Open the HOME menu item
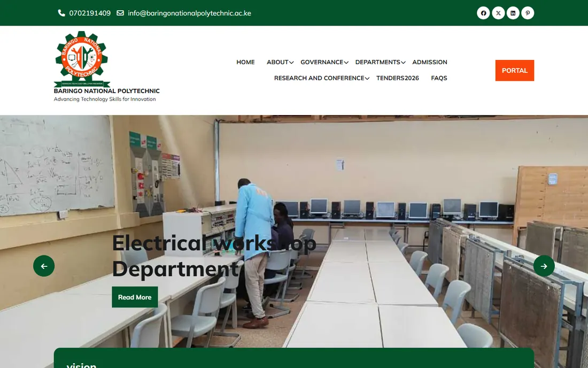The height and width of the screenshot is (368, 588). click(245, 62)
